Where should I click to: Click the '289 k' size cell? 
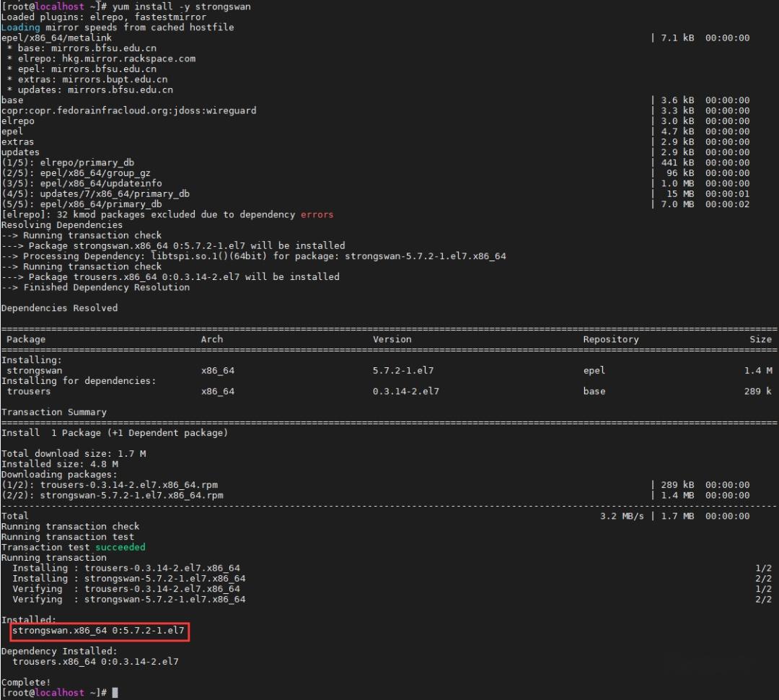coord(758,391)
